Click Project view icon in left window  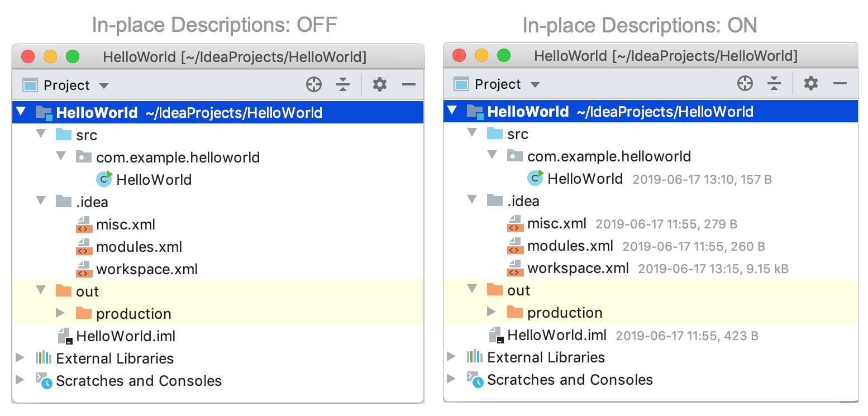point(30,85)
